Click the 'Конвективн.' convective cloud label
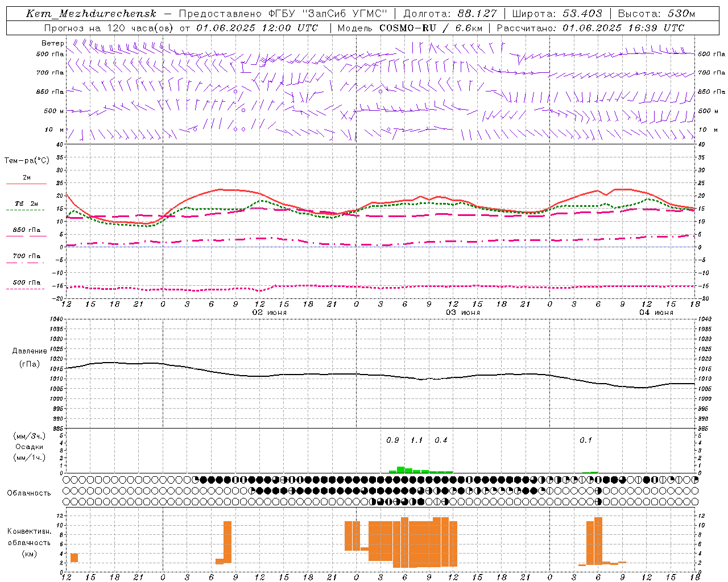 click(29, 531)
